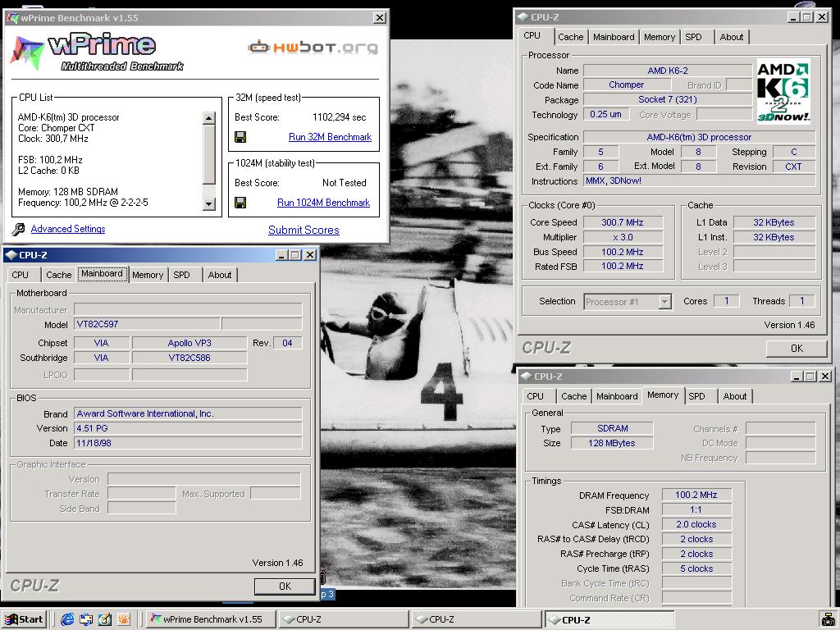Image resolution: width=840 pixels, height=630 pixels.
Task: Open Memory tab in top-right CPU-Z window
Action: pyautogui.click(x=660, y=37)
